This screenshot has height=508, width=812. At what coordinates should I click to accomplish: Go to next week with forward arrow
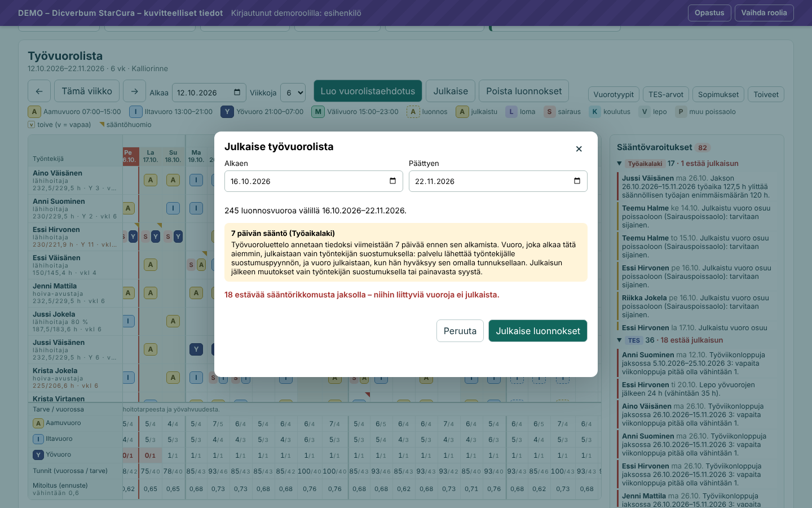point(134,91)
